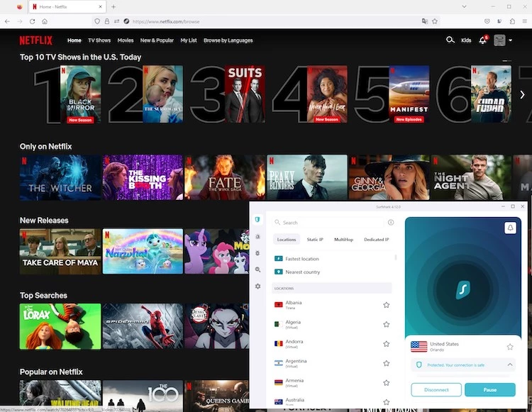Switch to the Dedicated IP tab
532x412 pixels.
376,240
